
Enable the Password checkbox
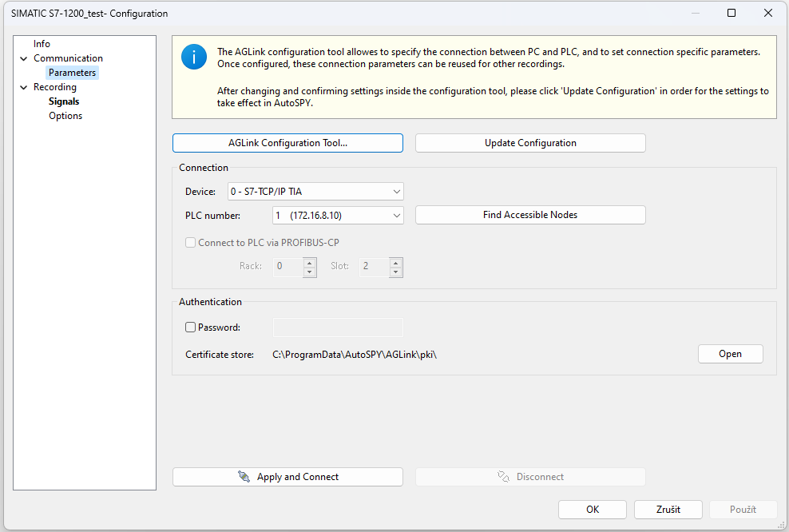pos(190,328)
